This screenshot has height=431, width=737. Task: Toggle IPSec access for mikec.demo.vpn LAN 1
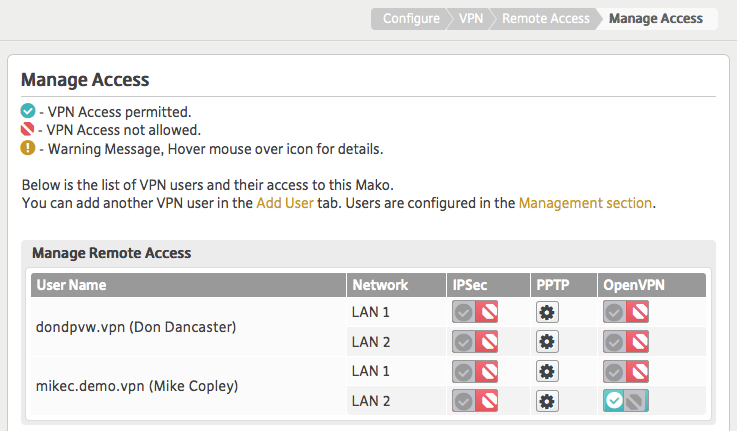point(475,371)
